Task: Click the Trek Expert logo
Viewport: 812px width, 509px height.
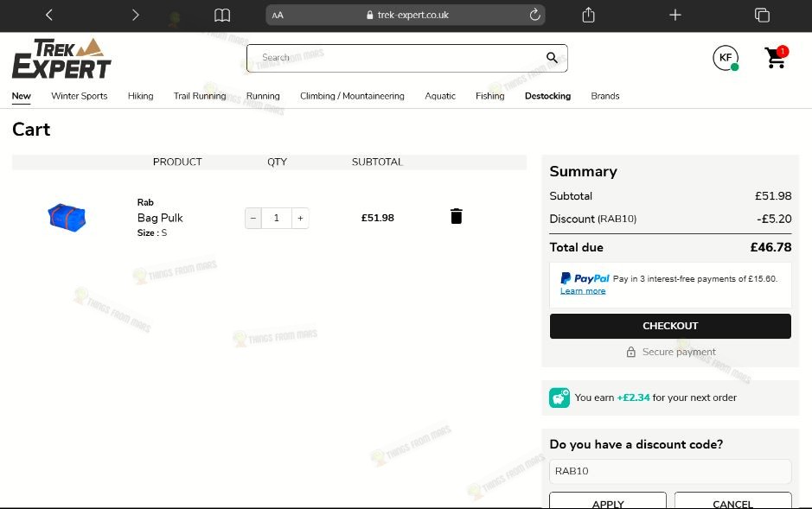Action: [61, 58]
